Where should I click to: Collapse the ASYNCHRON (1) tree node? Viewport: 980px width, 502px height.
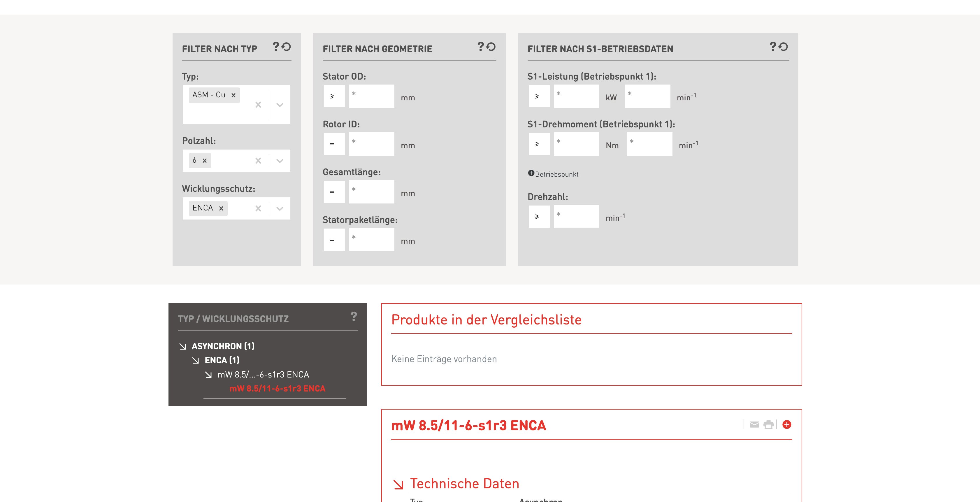(183, 346)
